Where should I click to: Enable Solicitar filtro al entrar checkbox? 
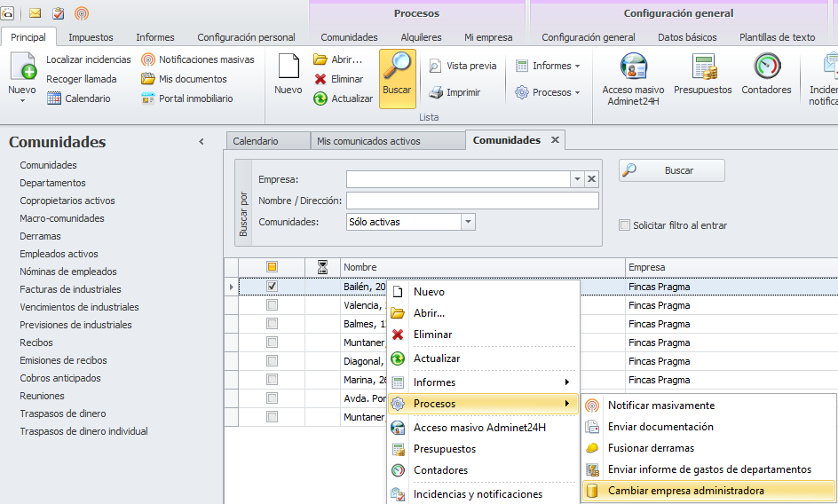tap(625, 225)
